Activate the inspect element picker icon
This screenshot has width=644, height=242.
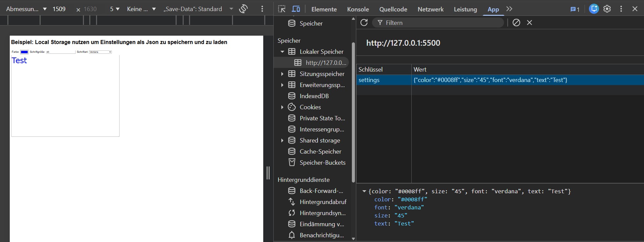282,9
